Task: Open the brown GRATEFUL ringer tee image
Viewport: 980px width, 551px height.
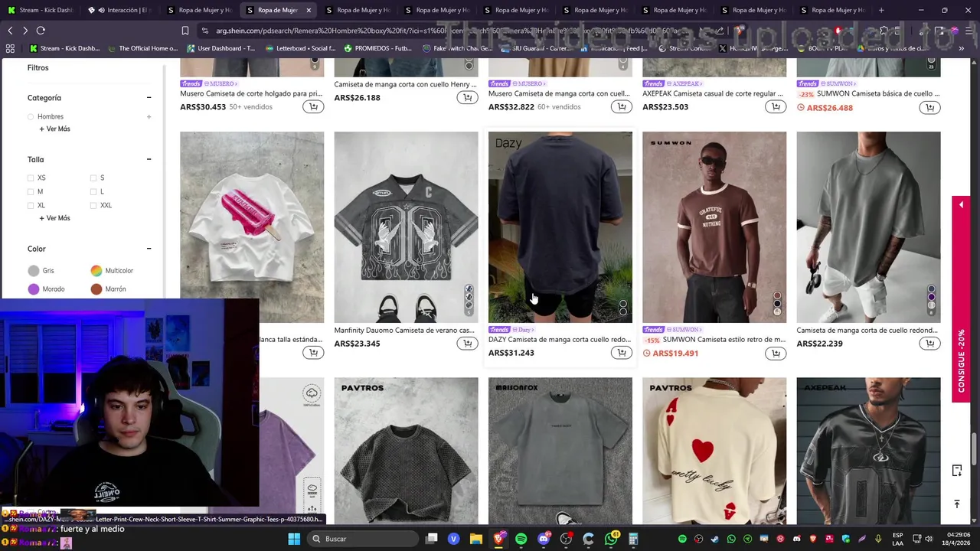Action: click(714, 227)
